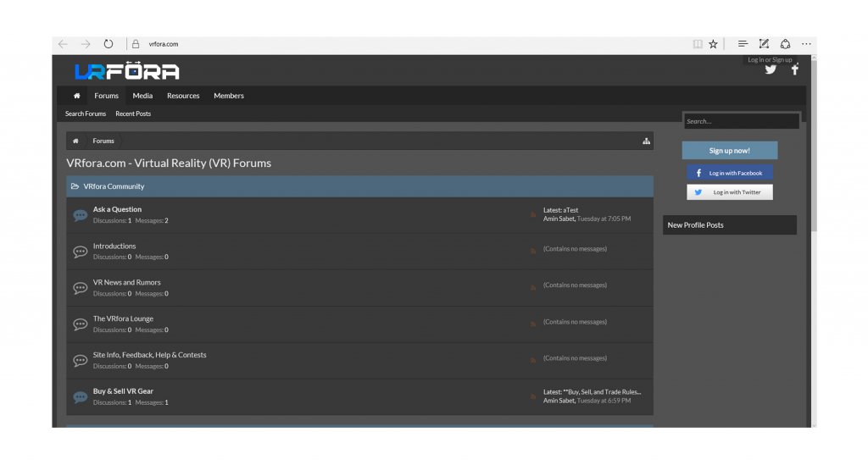Open latest Buy, Sell, and Trade Rules post
The width and height of the screenshot is (868, 465).
pos(602,392)
